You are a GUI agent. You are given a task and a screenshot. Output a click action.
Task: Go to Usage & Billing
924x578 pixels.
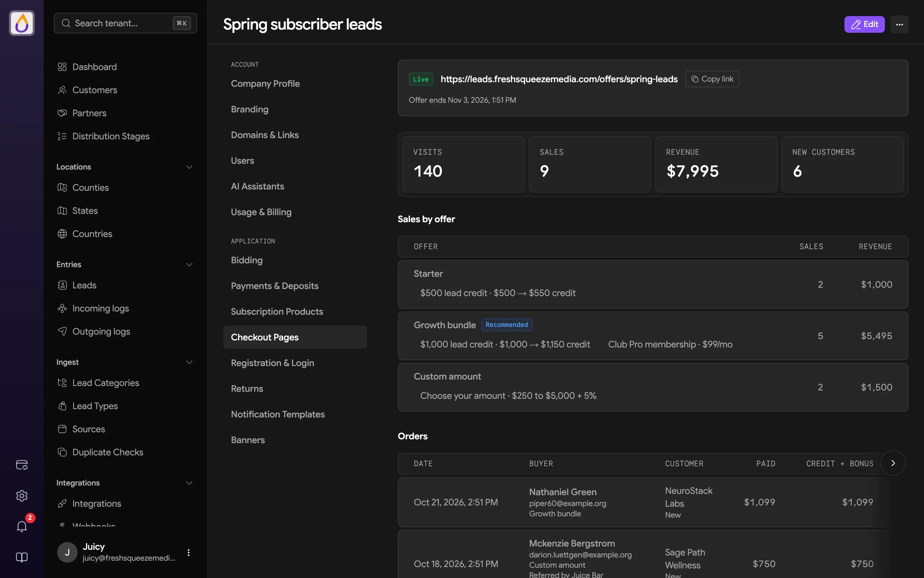[261, 212]
